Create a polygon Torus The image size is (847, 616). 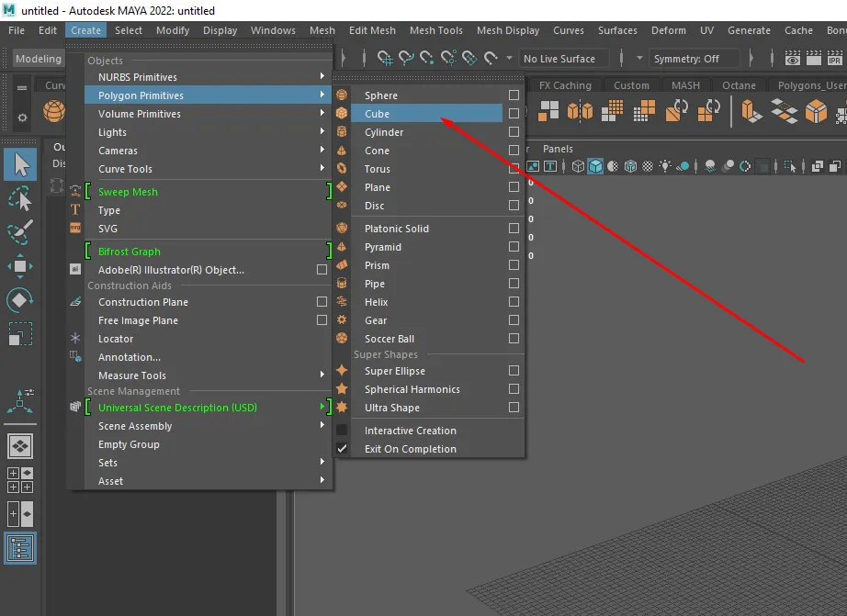tap(427, 168)
